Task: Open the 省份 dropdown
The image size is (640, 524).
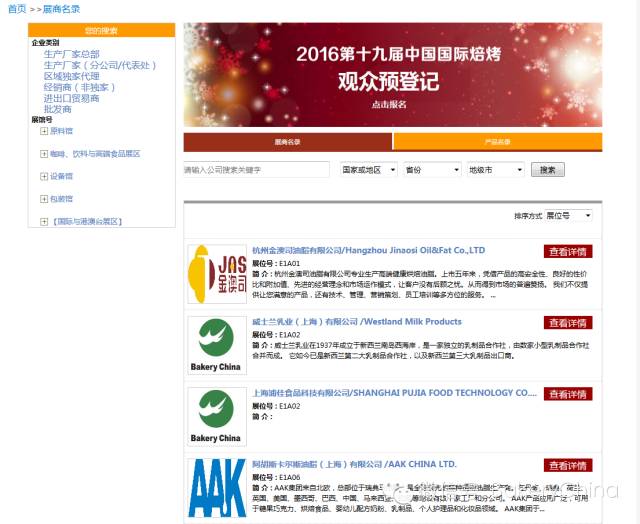Action: point(432,170)
